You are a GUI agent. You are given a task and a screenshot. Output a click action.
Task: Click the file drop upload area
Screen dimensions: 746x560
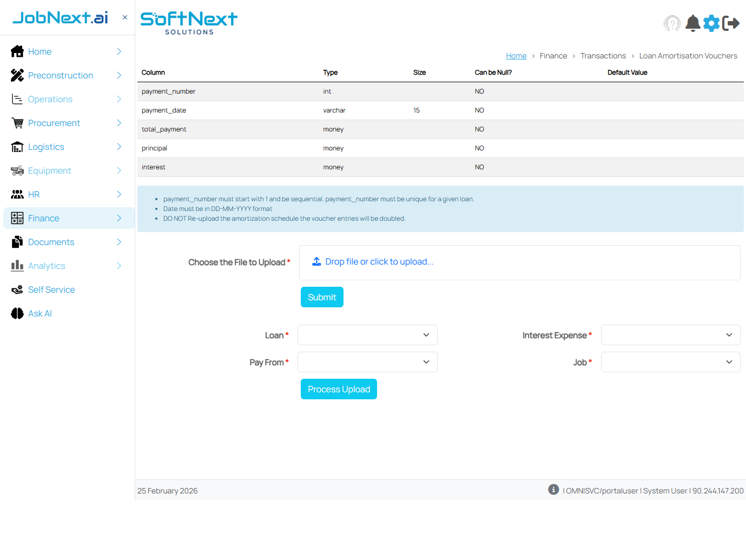519,262
